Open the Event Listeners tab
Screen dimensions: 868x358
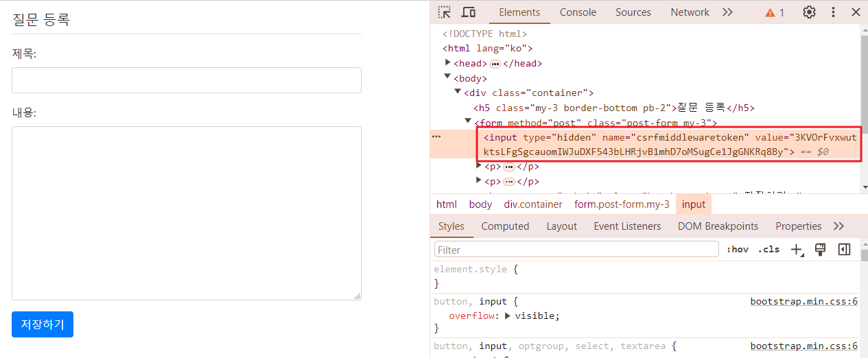coord(627,226)
